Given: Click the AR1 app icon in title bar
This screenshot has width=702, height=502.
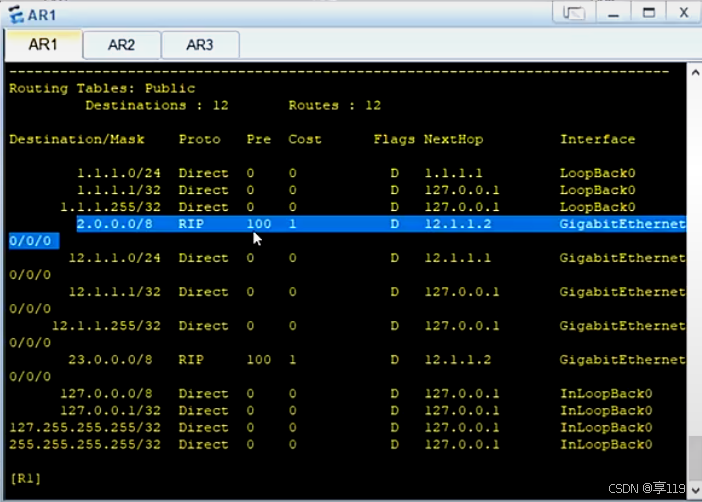Looking at the screenshot, I should (x=16, y=14).
